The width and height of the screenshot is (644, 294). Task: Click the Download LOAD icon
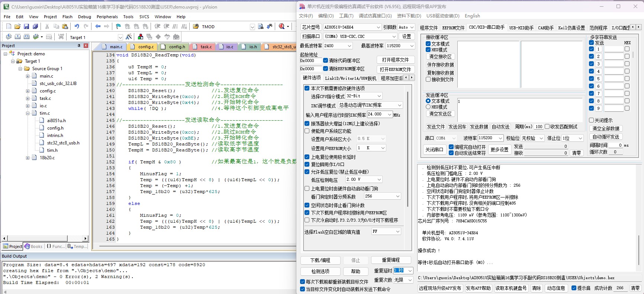click(61, 36)
